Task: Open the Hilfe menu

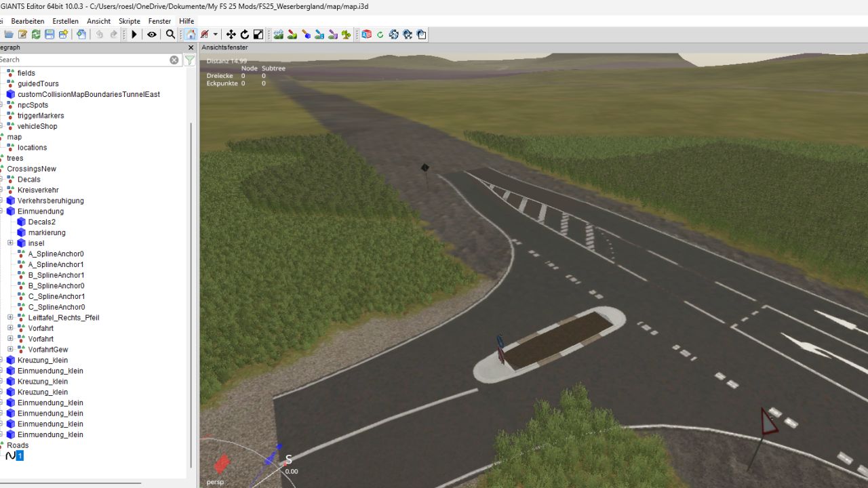Action: coord(186,21)
